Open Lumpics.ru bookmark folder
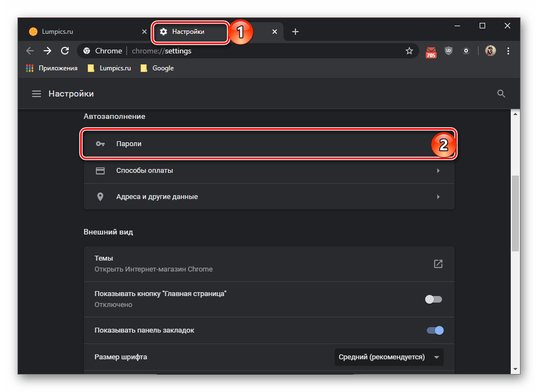 point(109,68)
